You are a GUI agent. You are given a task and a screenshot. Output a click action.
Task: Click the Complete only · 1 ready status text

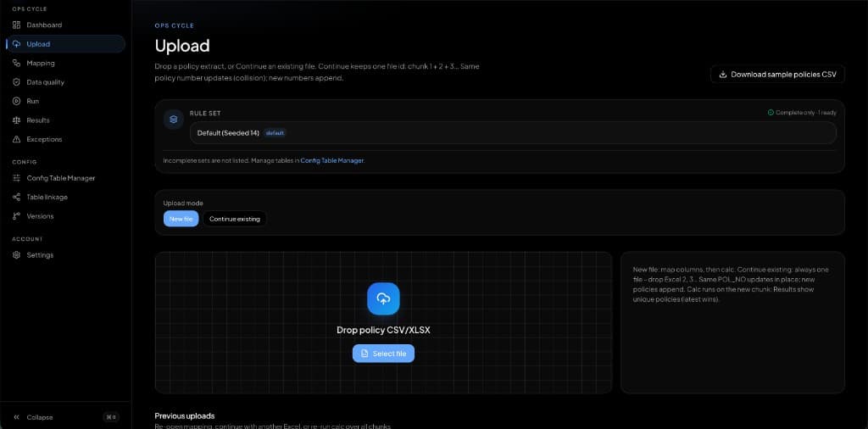pos(805,113)
